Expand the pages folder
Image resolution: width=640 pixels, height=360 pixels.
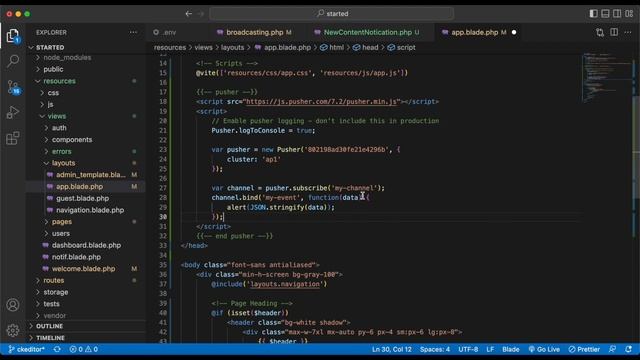click(86, 222)
